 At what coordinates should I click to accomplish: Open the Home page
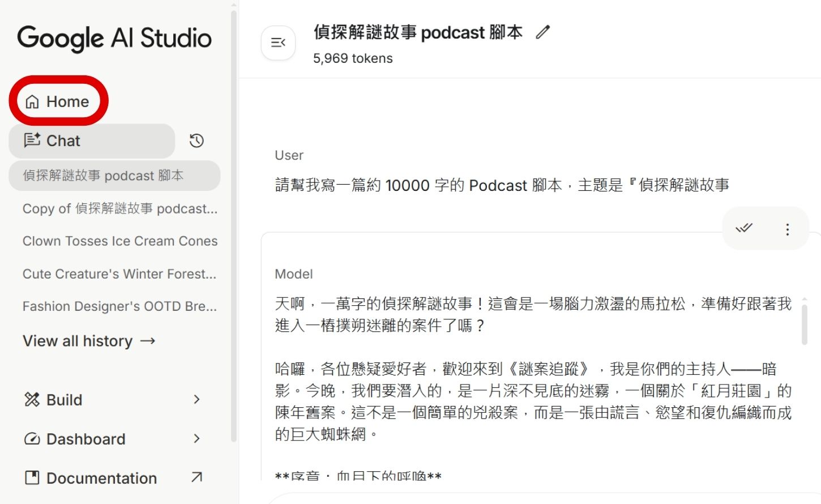[58, 101]
